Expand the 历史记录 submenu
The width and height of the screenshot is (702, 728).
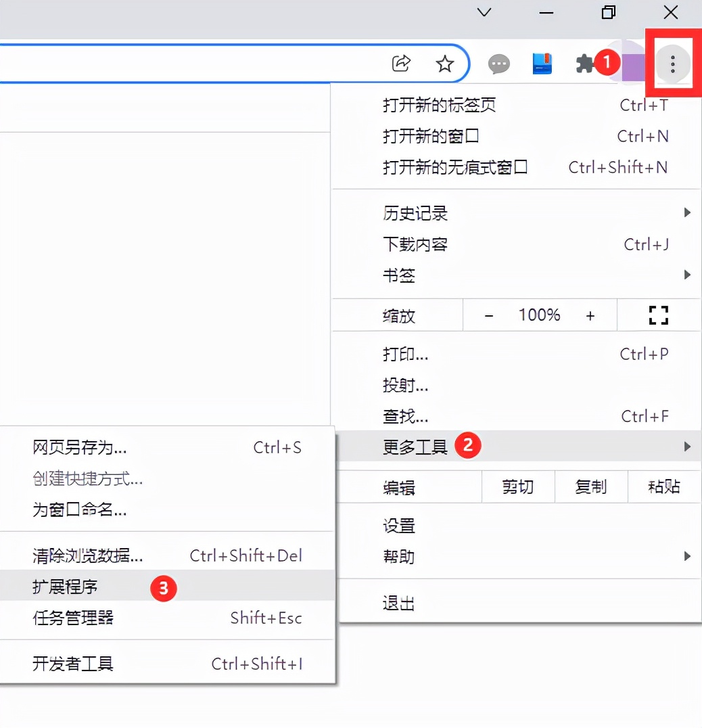click(516, 214)
